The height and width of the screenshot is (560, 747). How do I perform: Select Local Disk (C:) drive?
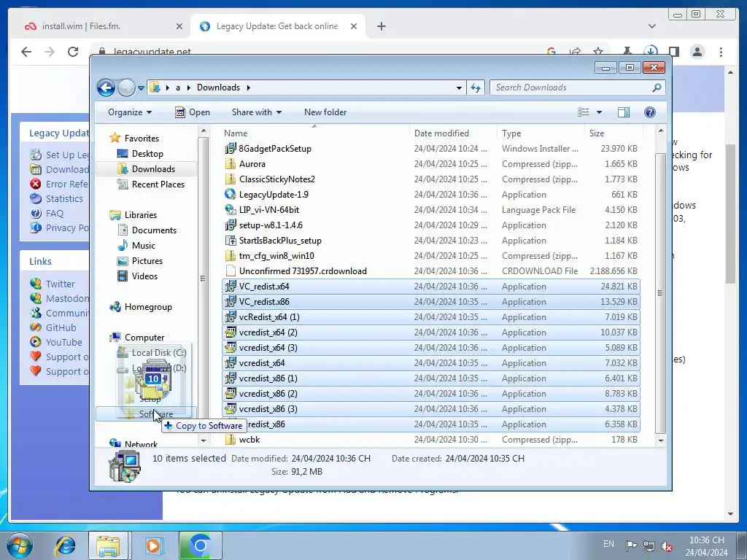[x=158, y=353]
